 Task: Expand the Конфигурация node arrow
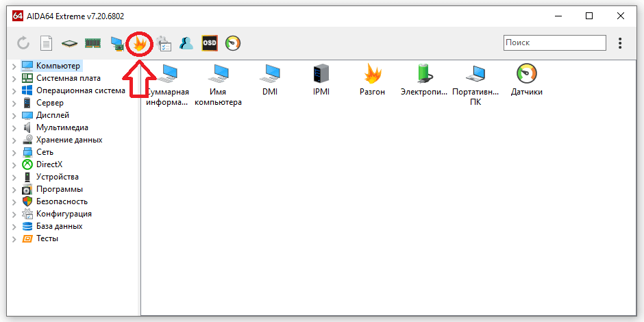point(14,214)
